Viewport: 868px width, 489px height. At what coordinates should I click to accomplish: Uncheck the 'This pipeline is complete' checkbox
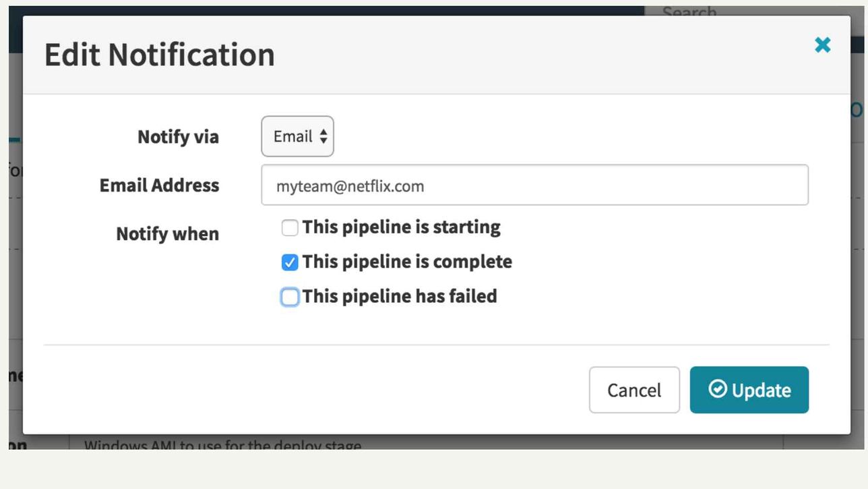290,262
